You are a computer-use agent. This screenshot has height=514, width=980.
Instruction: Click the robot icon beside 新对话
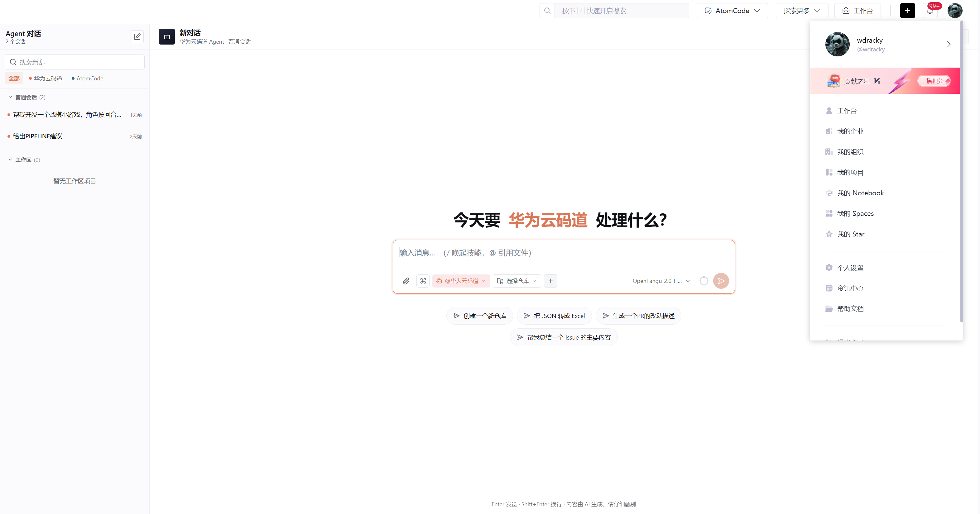point(167,36)
